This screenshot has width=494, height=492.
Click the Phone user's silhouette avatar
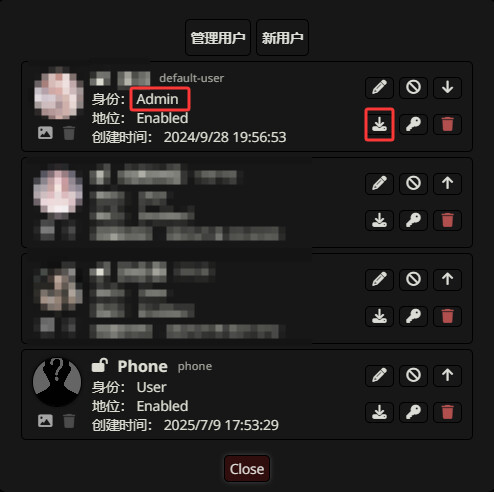(57, 382)
